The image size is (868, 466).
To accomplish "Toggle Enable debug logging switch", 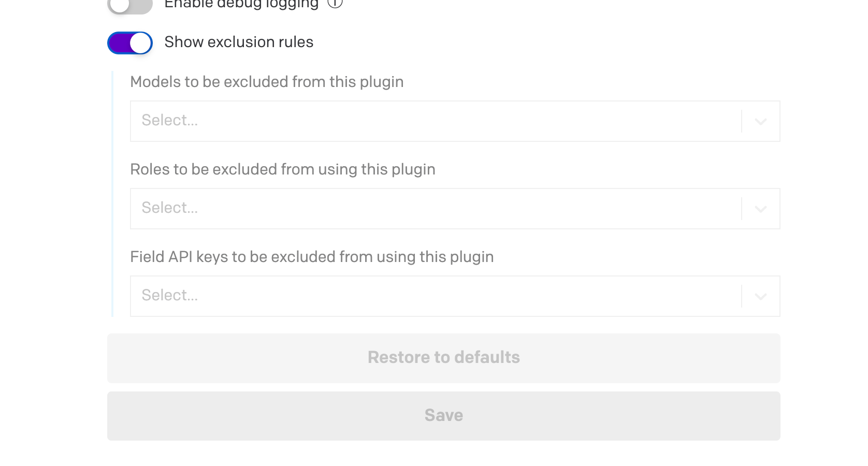I will (129, 5).
